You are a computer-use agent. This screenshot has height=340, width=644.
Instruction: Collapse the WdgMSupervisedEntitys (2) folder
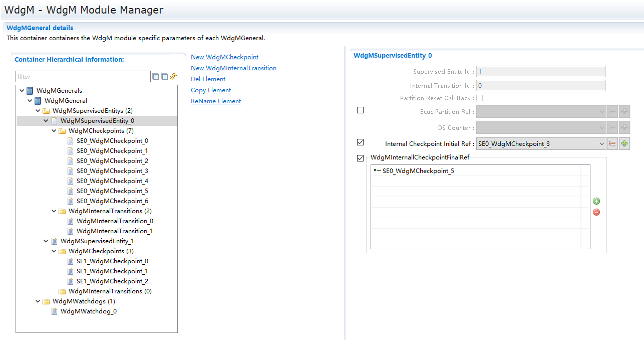38,111
